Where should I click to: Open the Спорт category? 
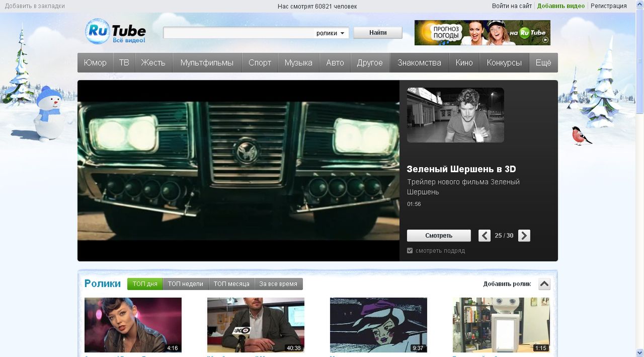pyautogui.click(x=260, y=63)
